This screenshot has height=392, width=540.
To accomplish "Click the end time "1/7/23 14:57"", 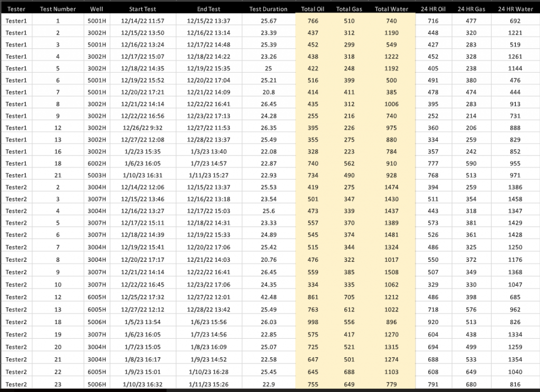I will click(x=209, y=163).
